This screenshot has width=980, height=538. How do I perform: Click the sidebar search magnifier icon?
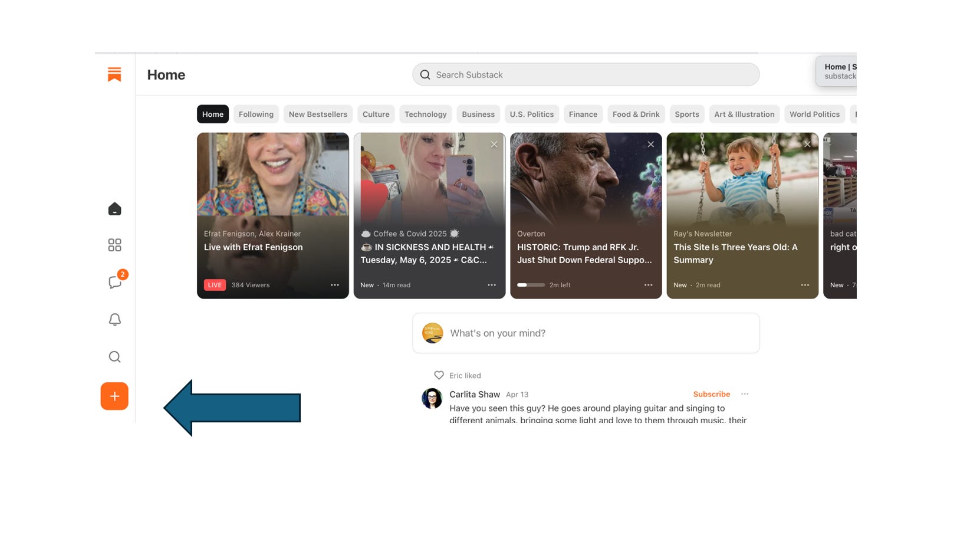coord(114,357)
